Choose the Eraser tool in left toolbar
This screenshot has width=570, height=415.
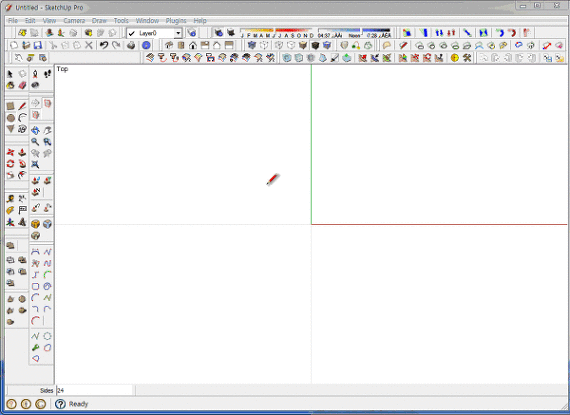pos(23,85)
